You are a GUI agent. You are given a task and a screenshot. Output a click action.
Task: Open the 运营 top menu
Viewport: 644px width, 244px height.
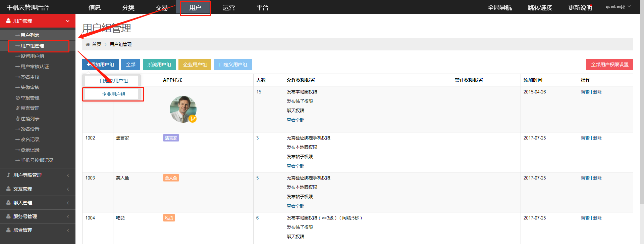click(x=229, y=7)
